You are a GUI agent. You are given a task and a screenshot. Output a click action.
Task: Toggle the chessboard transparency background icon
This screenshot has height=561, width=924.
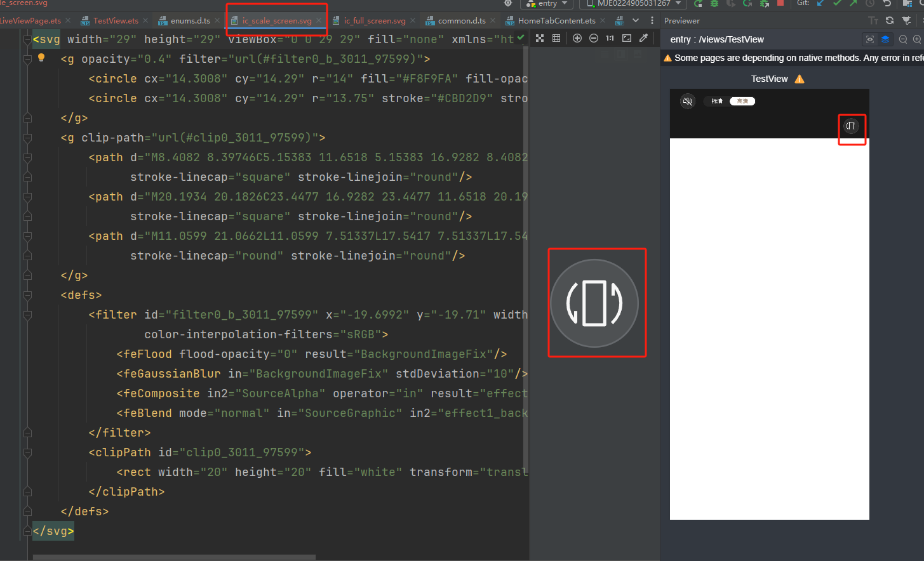click(540, 38)
